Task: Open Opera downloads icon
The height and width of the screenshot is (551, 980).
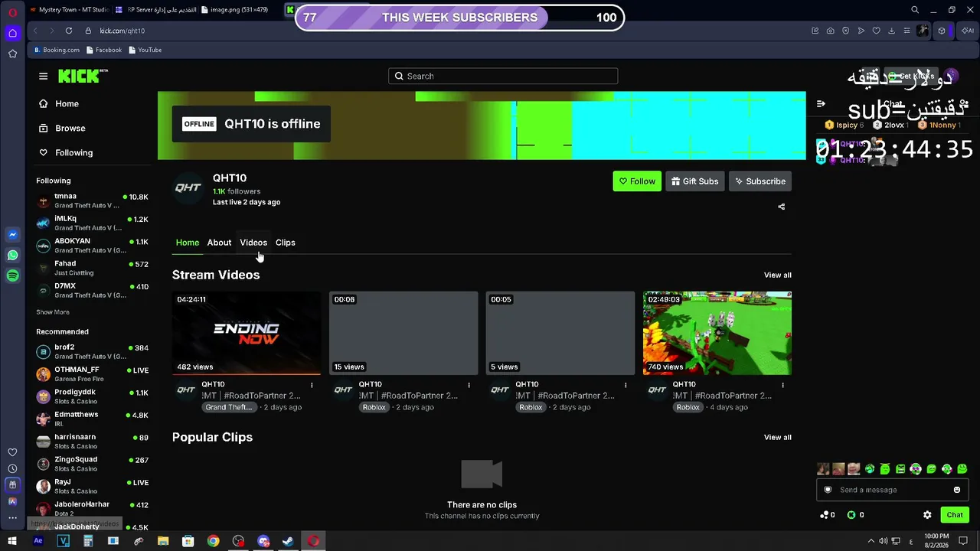Action: [892, 31]
